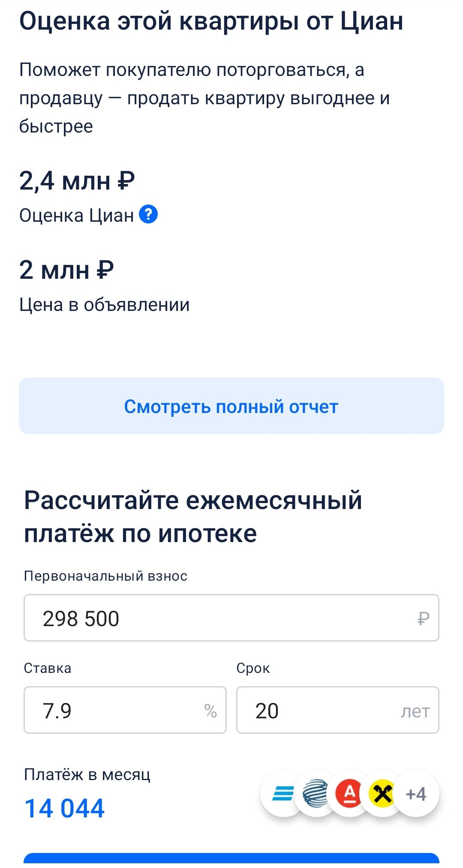Image resolution: width=463 pixels, height=868 pixels.
Task: Tap the blue three-stripes bank logo
Action: pos(283,793)
